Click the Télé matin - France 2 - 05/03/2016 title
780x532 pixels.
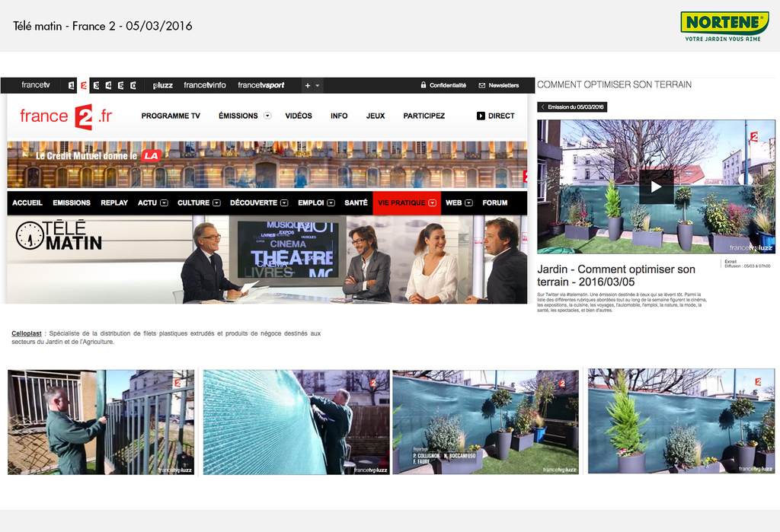(103, 26)
